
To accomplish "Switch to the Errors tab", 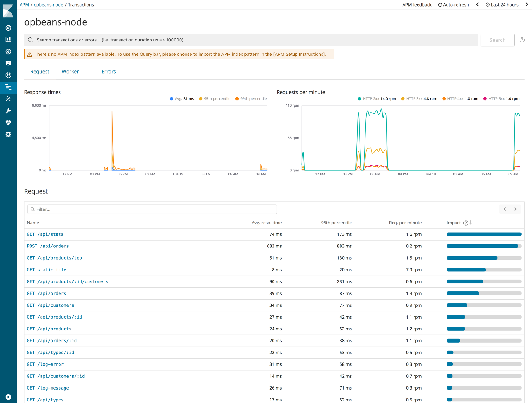I will pyautogui.click(x=109, y=72).
